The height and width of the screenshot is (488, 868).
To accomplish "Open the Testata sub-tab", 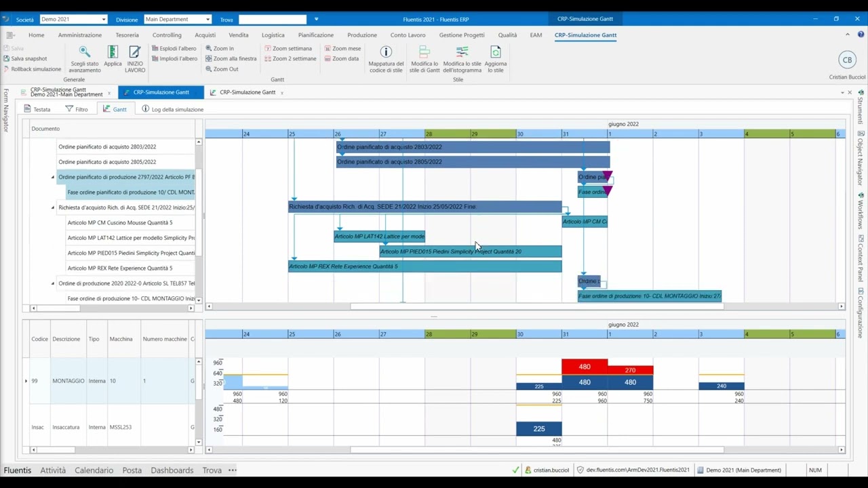I will (37, 109).
